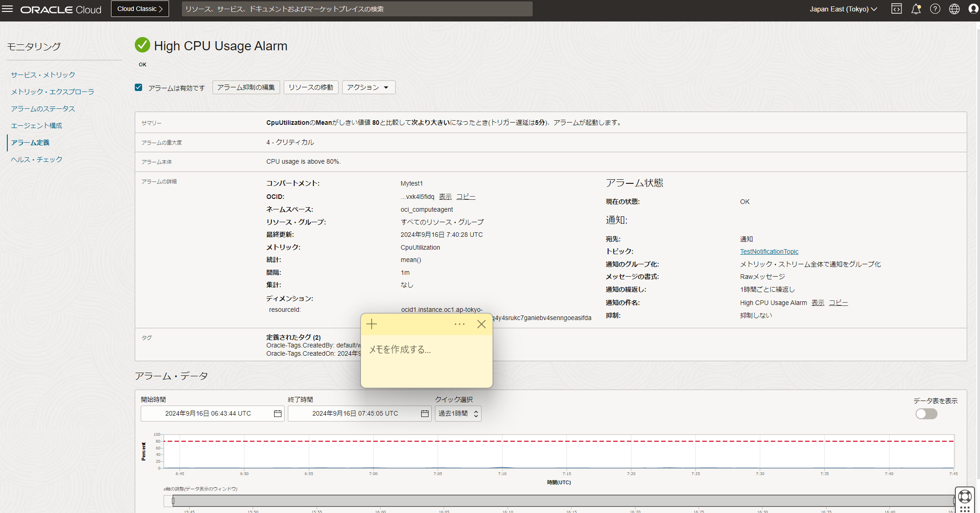Open end time calendar picker
Image resolution: width=980 pixels, height=513 pixels.
tap(424, 413)
